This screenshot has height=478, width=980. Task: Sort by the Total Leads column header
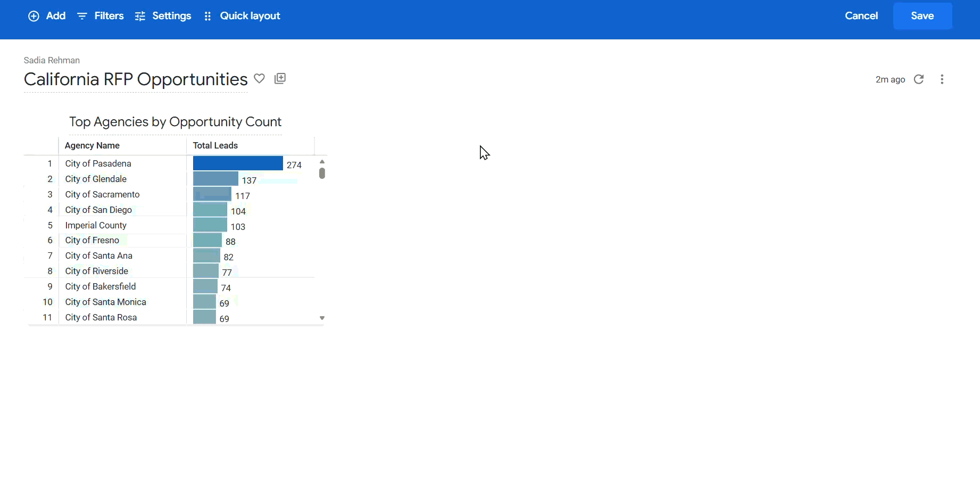(215, 146)
